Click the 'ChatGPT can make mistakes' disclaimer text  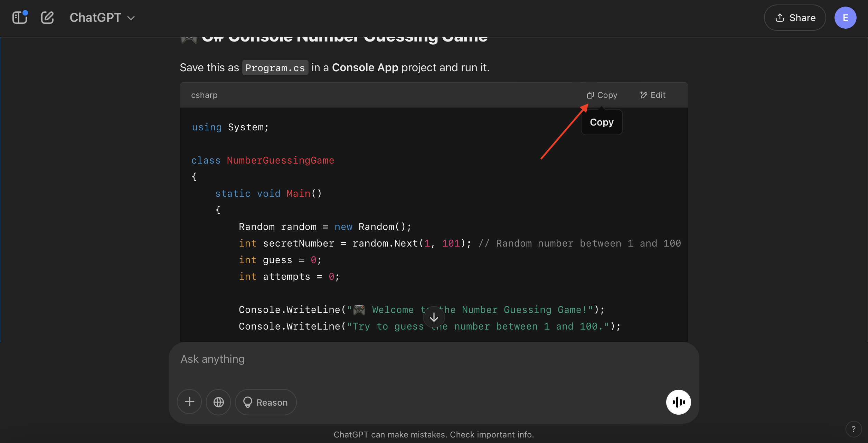click(x=434, y=435)
